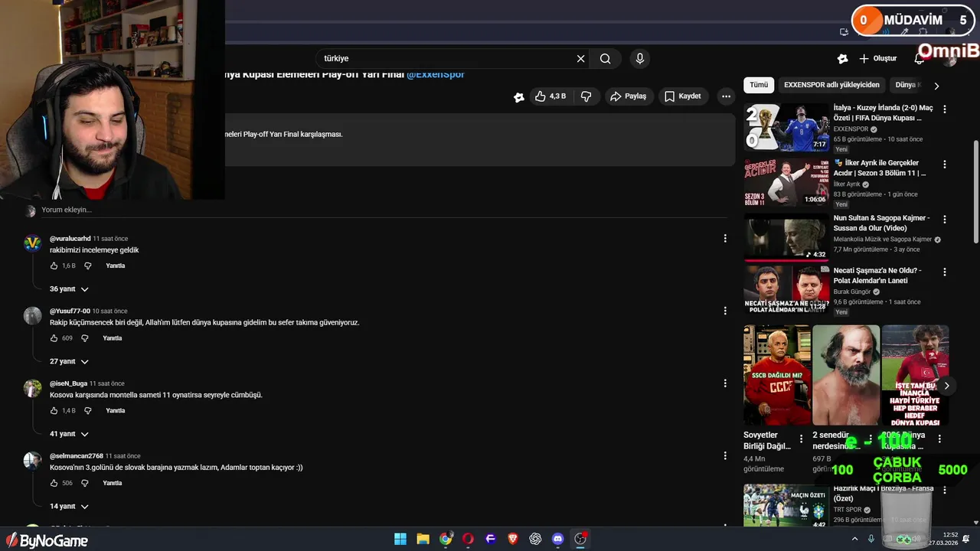Image resolution: width=980 pixels, height=551 pixels.
Task: Clear the search box text
Action: click(580, 59)
